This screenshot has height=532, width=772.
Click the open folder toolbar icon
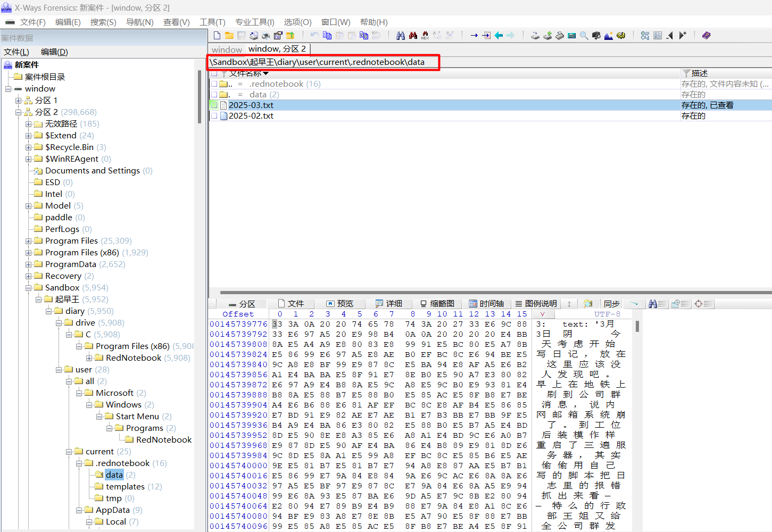[x=229, y=36]
